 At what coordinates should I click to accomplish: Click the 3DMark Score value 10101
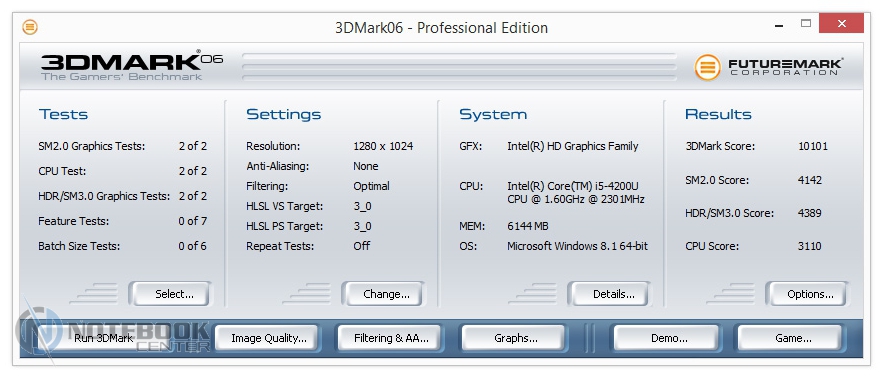[813, 146]
